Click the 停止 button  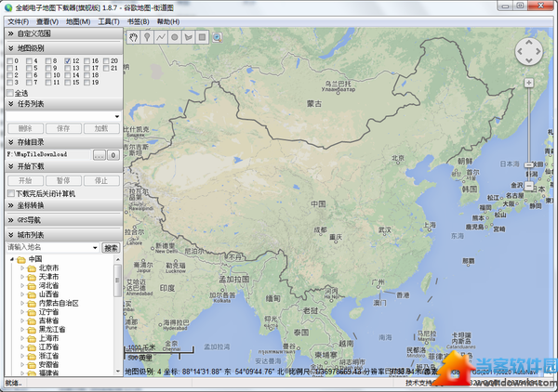pyautogui.click(x=101, y=181)
